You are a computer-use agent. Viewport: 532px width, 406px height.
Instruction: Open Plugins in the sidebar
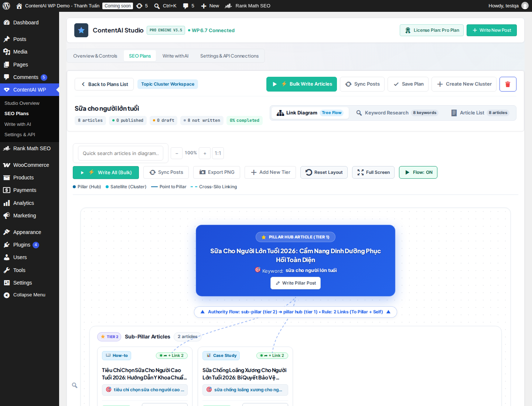coord(30,245)
